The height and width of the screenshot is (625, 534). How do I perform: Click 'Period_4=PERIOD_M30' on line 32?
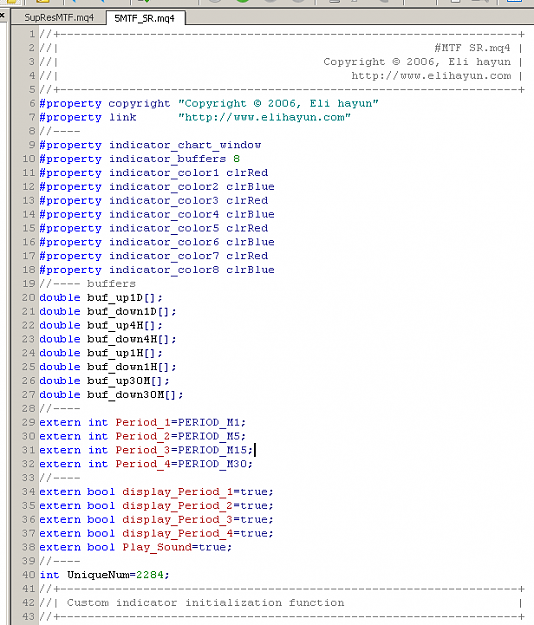tap(181, 464)
